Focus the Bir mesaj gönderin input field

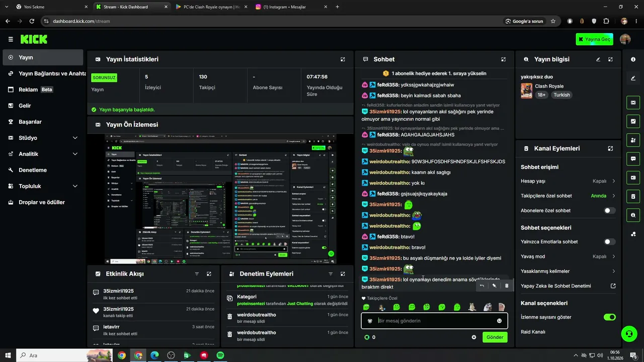433,321
